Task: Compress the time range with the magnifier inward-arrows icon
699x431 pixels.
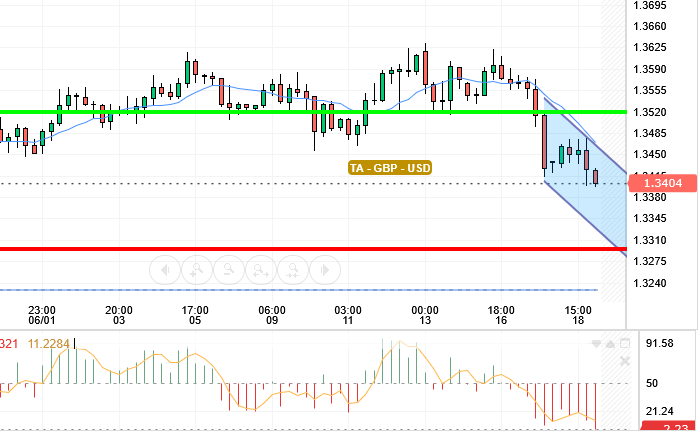Action: [x=293, y=270]
